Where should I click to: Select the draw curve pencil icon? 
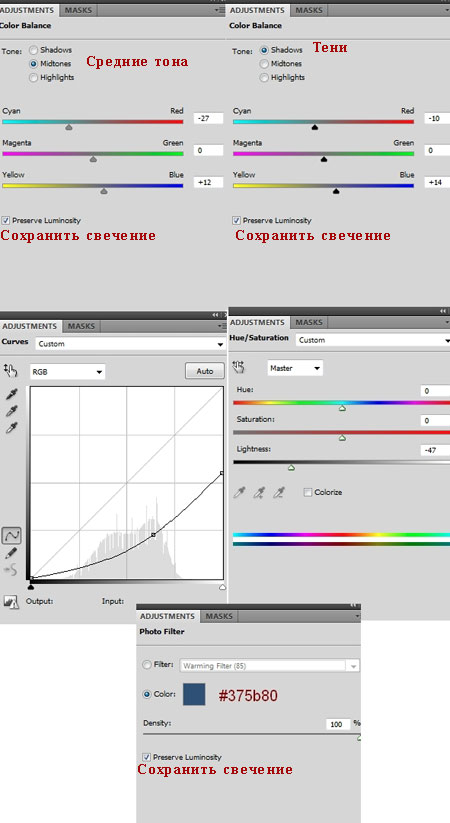11,553
